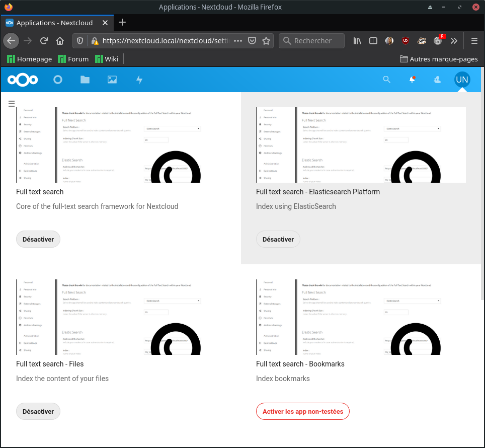Show notifications via the bell icon
485x448 pixels.
tap(412, 80)
